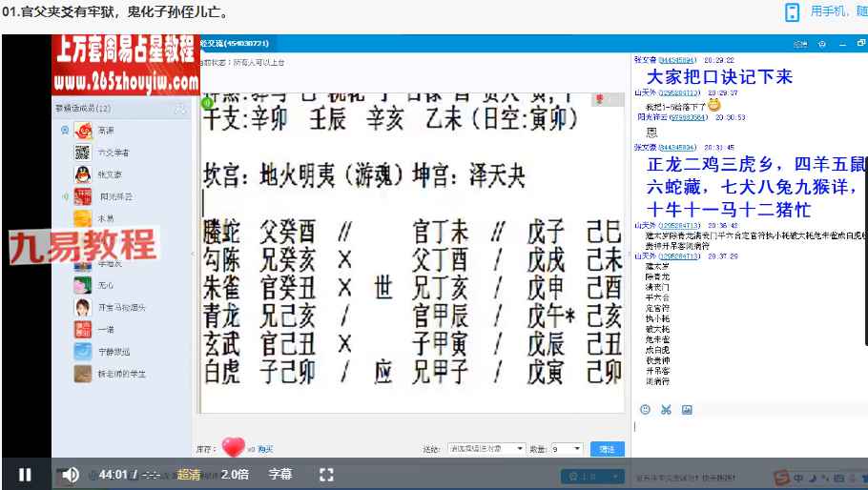Click the 白虎 row label in hexagram table

(221, 372)
